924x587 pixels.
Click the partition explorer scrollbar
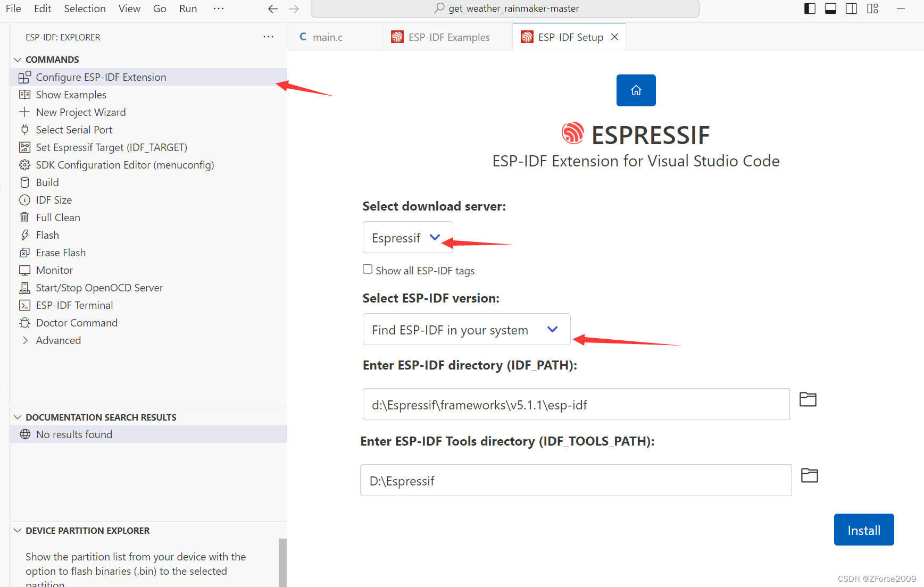coord(282,563)
